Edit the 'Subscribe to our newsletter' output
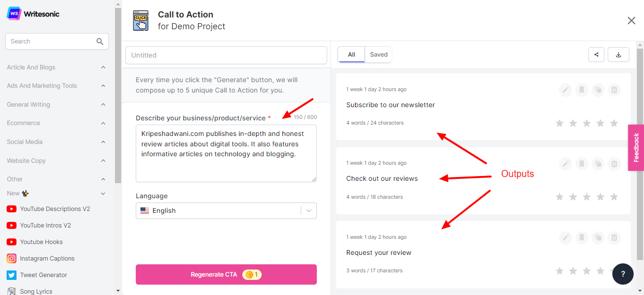Screen dimensions: 644x295 pyautogui.click(x=565, y=90)
